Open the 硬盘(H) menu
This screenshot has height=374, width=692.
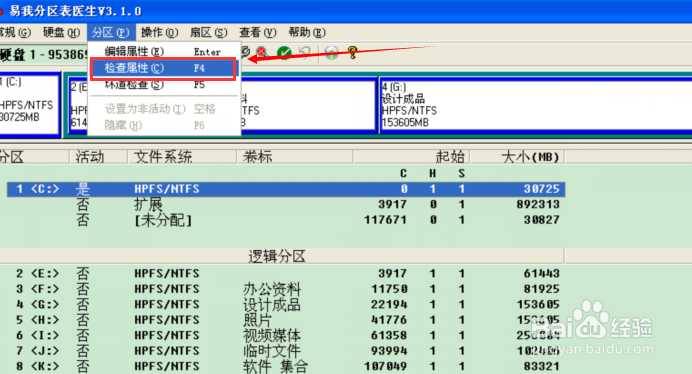coord(61,32)
